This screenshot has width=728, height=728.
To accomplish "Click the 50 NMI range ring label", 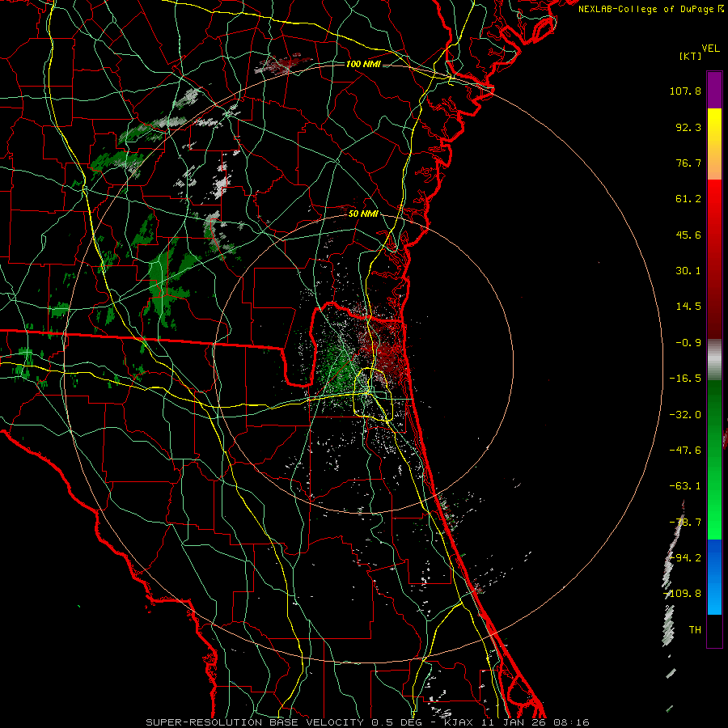I will point(363,214).
